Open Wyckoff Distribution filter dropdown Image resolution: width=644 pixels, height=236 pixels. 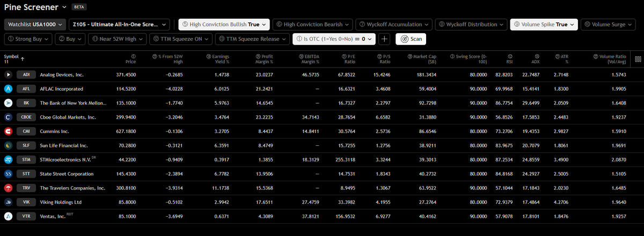(471, 24)
